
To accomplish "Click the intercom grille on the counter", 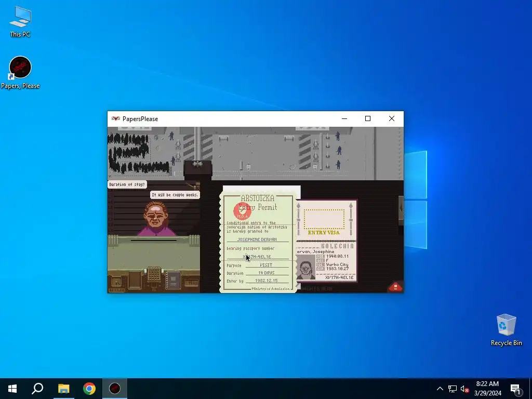I will (x=154, y=274).
